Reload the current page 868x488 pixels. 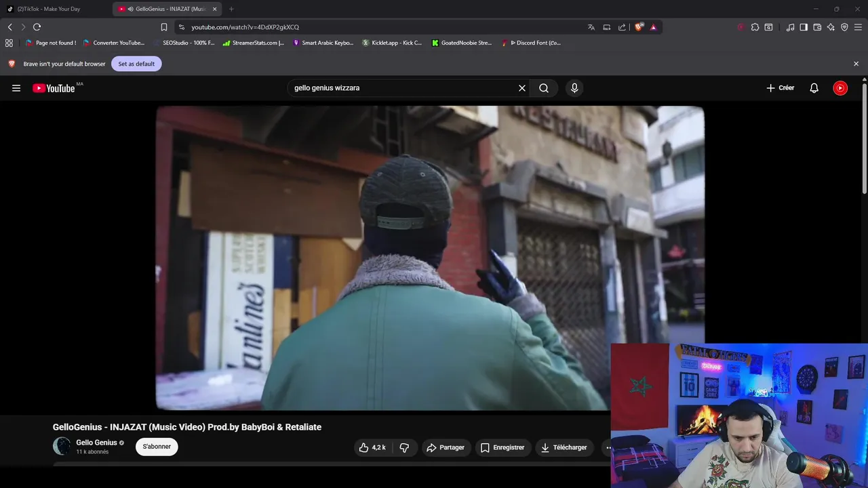[37, 27]
